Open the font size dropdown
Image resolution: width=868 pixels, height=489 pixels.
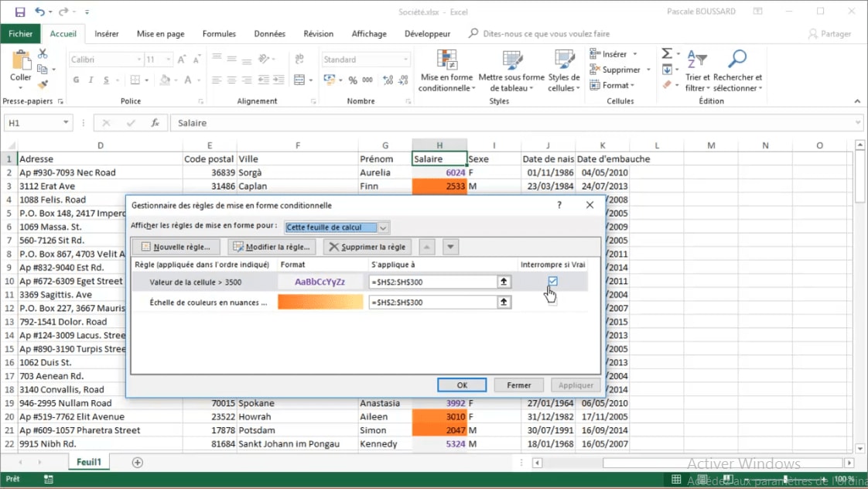(x=167, y=59)
